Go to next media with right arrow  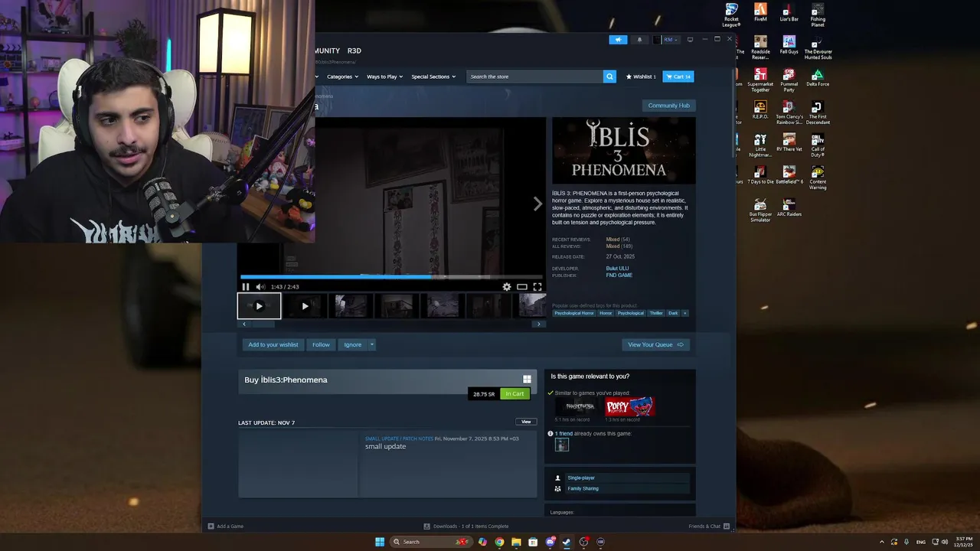[537, 204]
